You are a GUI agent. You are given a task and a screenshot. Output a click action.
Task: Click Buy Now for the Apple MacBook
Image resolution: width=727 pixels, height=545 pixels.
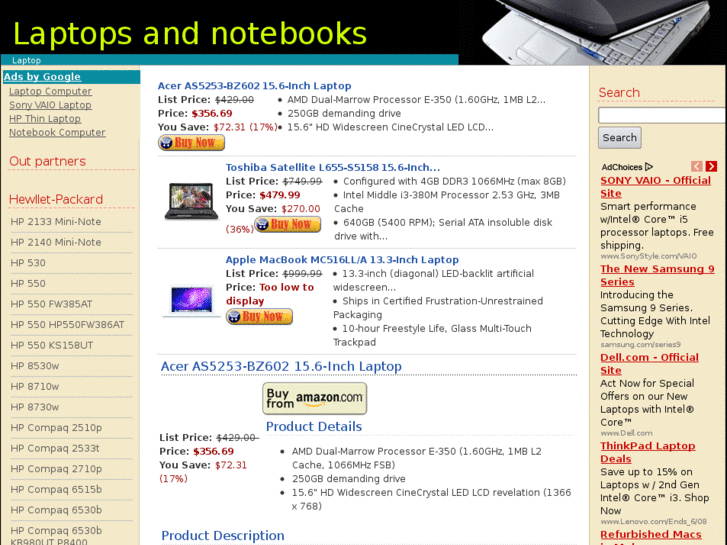pos(259,317)
